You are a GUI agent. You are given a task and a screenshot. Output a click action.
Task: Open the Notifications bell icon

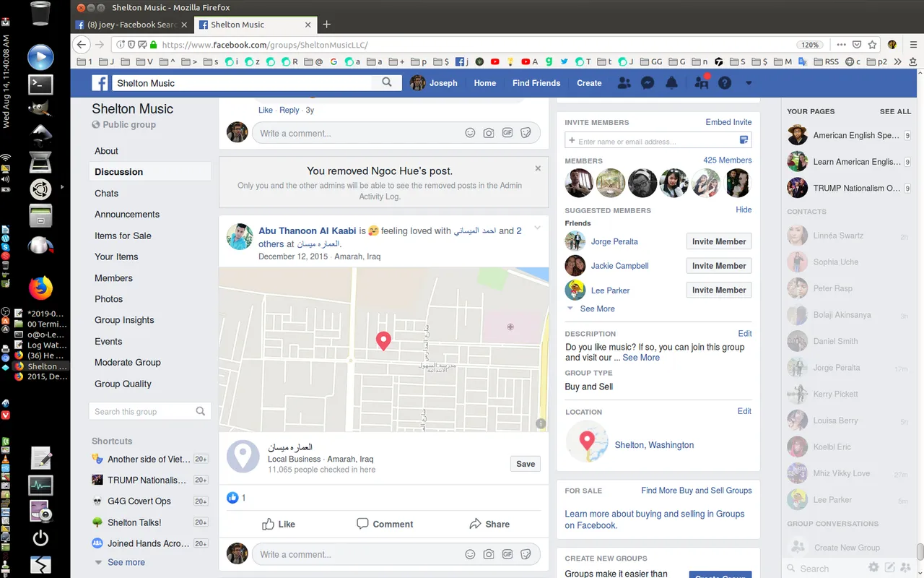click(x=671, y=83)
